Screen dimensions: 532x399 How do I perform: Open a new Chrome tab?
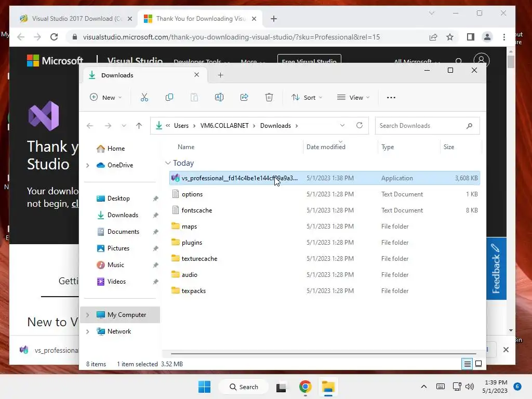[x=274, y=19]
